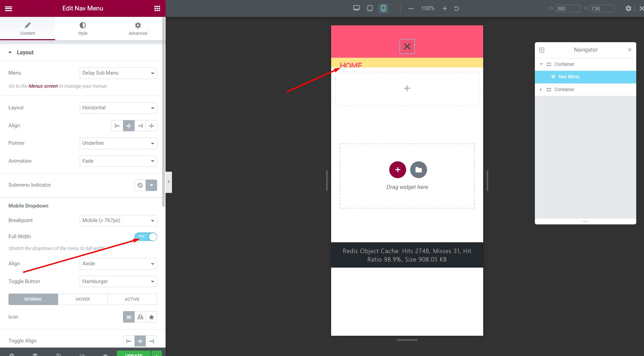Switch to the Style tab
Image resolution: width=644 pixels, height=356 pixels.
tap(82, 28)
